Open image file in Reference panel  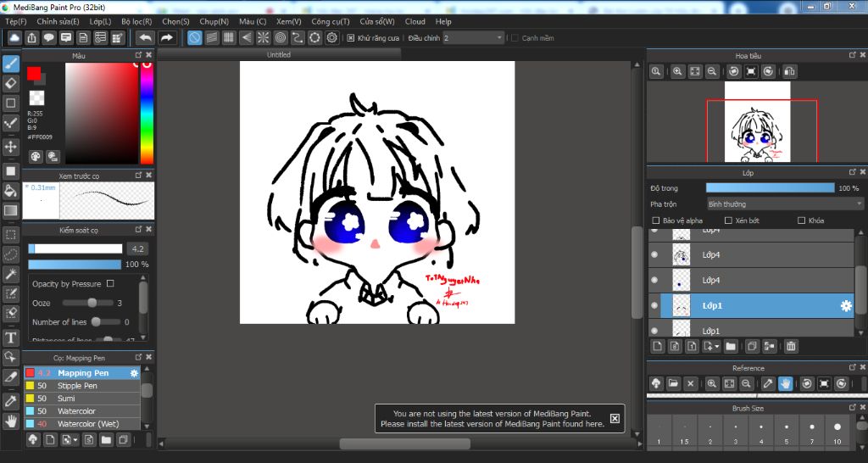tap(673, 383)
